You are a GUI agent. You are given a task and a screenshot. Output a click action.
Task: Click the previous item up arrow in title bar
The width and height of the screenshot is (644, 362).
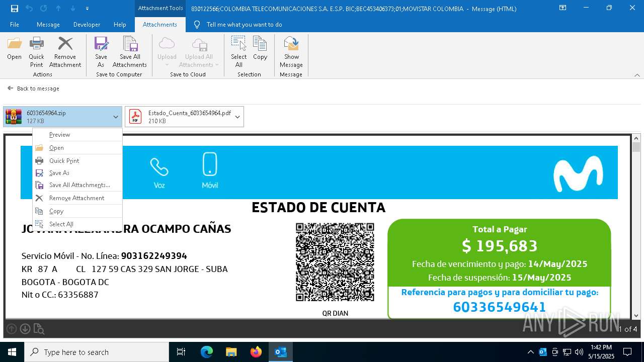(58, 9)
